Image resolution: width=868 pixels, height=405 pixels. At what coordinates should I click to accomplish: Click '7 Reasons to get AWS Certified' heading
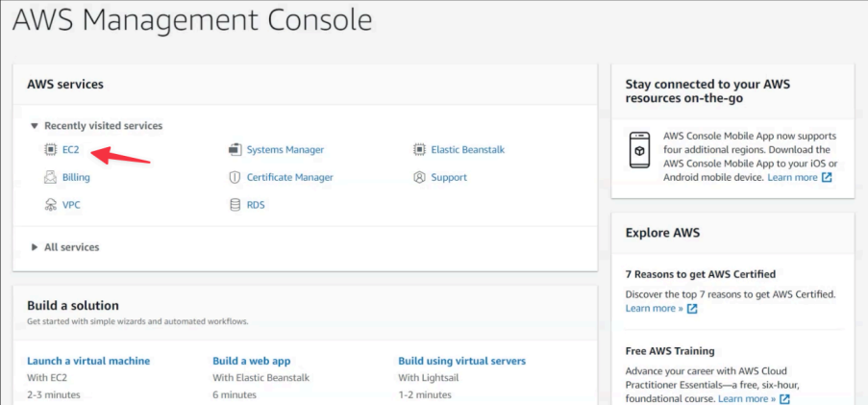tap(701, 274)
